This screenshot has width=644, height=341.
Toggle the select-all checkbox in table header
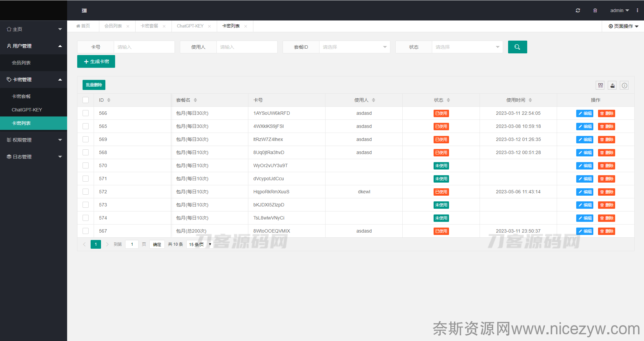point(86,100)
